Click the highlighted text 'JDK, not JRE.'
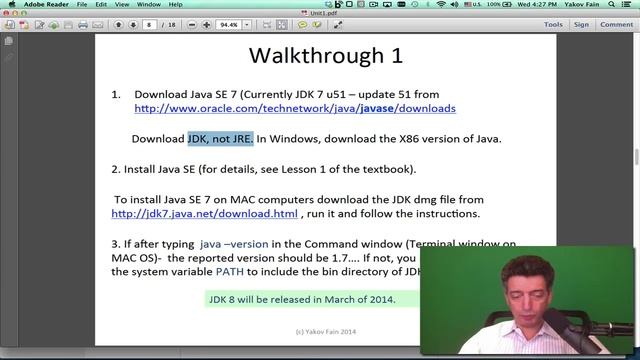This screenshot has width=640, height=360. tap(220, 139)
